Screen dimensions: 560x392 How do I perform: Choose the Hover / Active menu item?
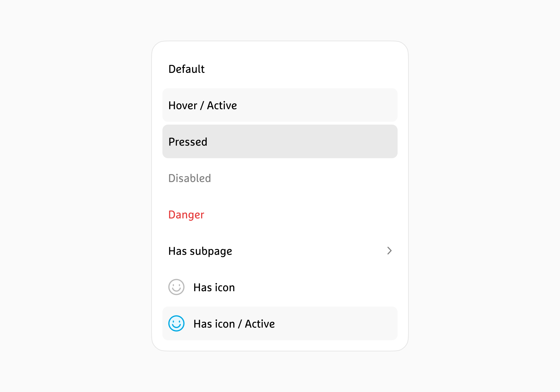click(203, 105)
